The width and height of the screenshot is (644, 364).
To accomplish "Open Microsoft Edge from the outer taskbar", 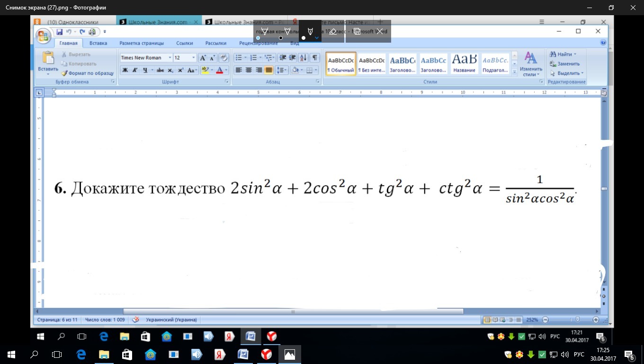I will coord(80,355).
